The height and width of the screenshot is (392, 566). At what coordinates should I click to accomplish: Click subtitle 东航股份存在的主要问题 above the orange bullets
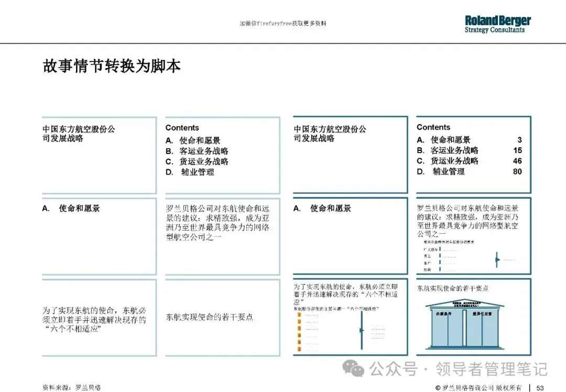click(x=336, y=309)
